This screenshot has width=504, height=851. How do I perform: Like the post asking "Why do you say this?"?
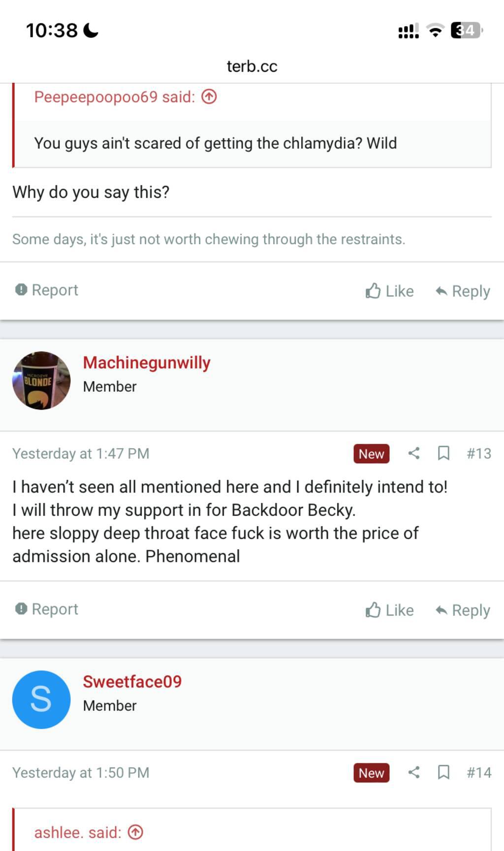[x=389, y=291]
